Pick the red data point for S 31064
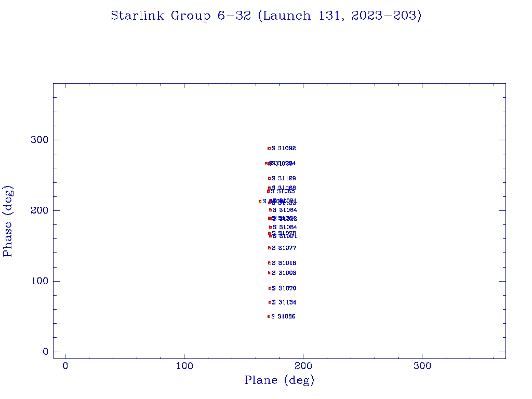Image resolution: width=532 pixels, height=399 pixels. click(270, 210)
